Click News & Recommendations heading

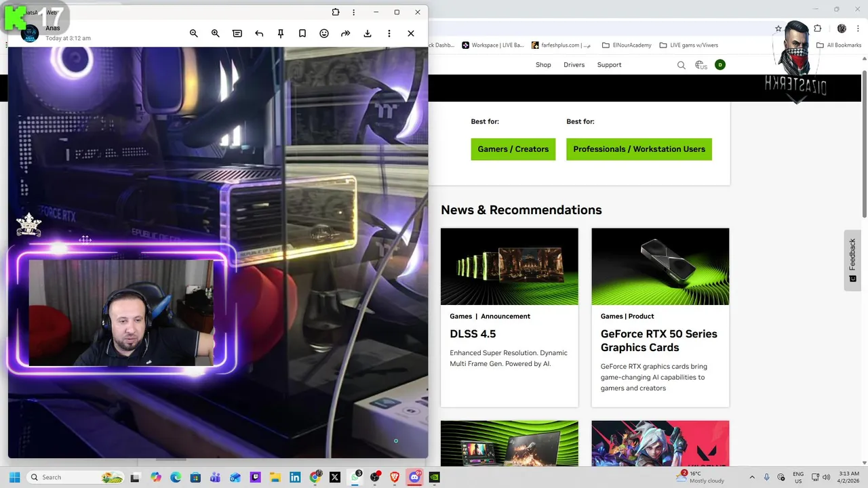tap(521, 210)
